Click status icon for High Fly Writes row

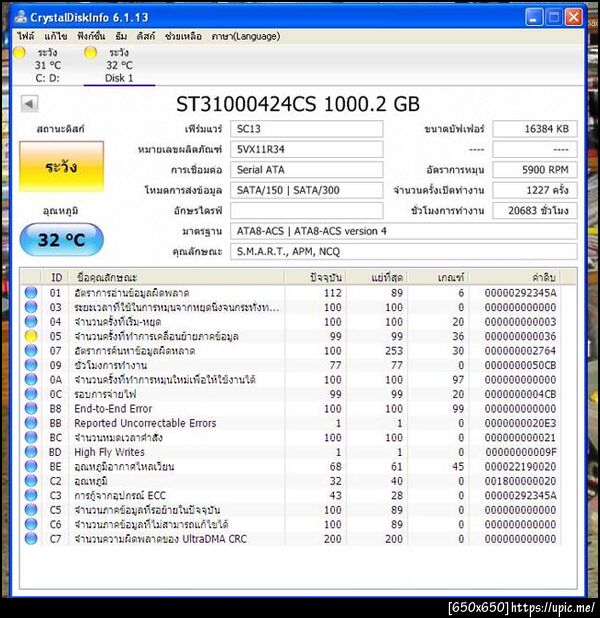(31, 452)
